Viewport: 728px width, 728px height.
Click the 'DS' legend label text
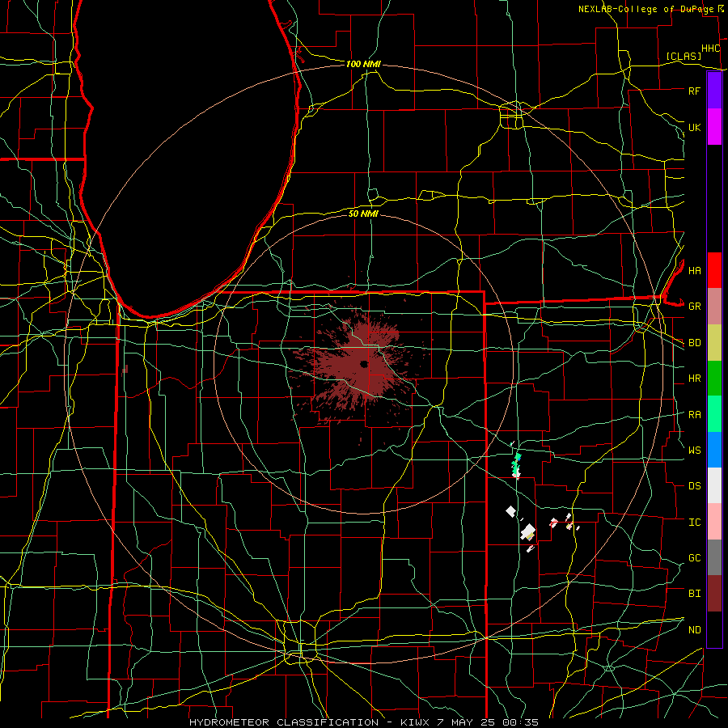[x=694, y=486]
